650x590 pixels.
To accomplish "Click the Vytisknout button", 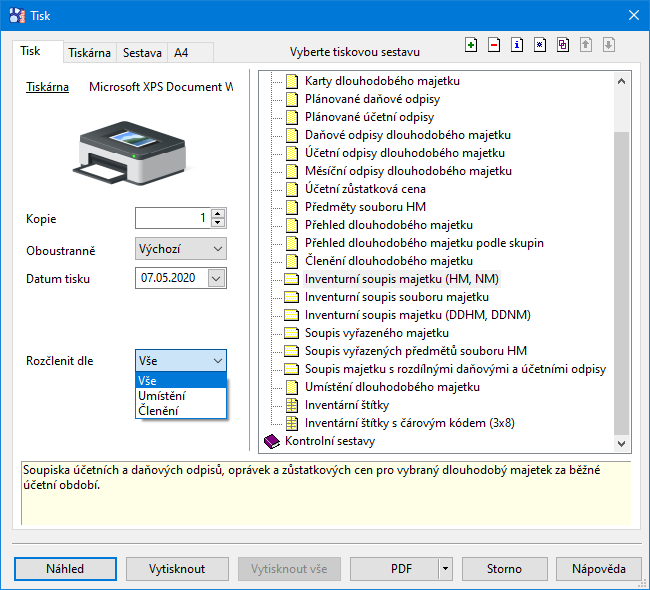I will click(177, 569).
